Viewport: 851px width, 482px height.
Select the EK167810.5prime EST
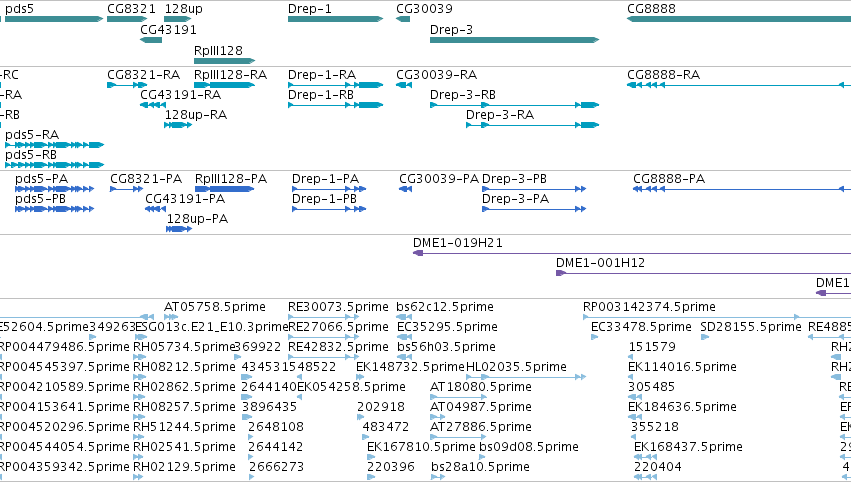371,458
